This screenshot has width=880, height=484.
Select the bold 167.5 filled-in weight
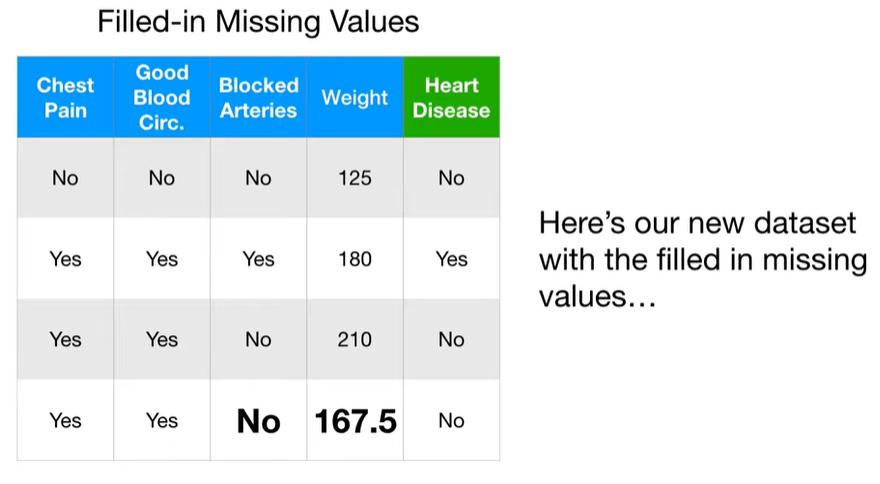tap(355, 421)
